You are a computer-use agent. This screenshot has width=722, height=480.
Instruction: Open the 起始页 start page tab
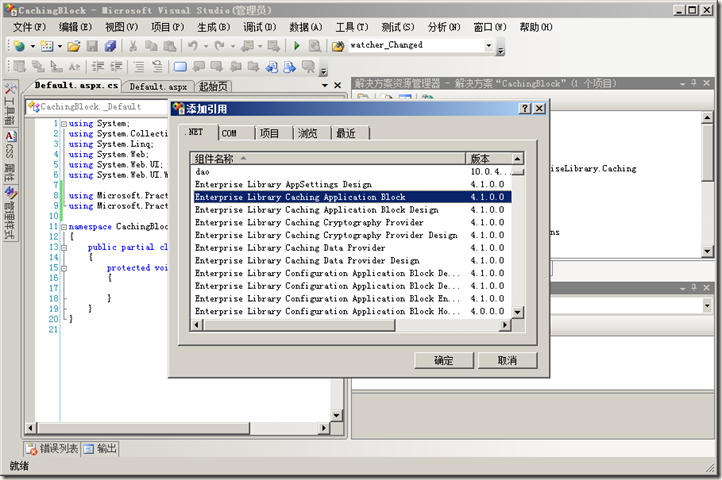coord(213,87)
